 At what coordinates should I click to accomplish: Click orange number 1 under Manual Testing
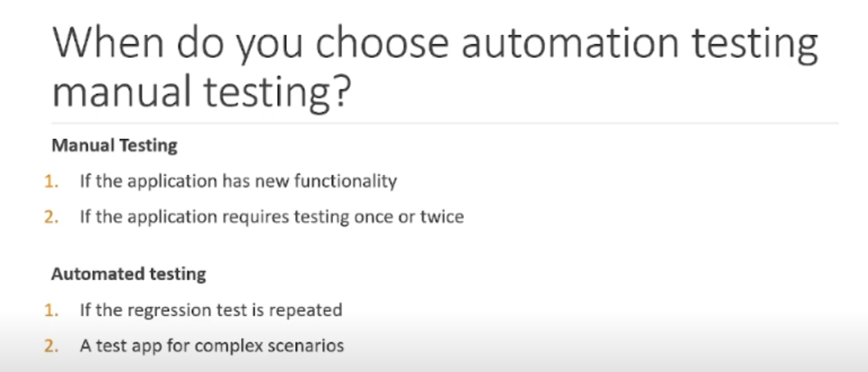tap(51, 181)
